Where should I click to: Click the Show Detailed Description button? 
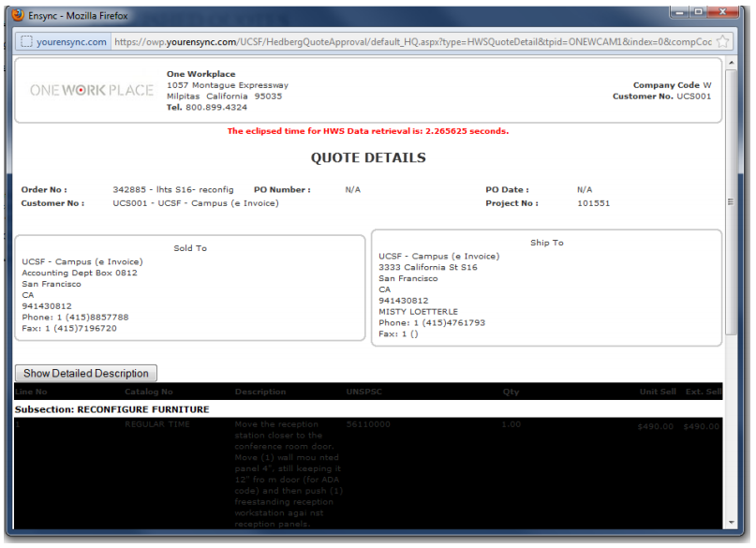click(86, 373)
